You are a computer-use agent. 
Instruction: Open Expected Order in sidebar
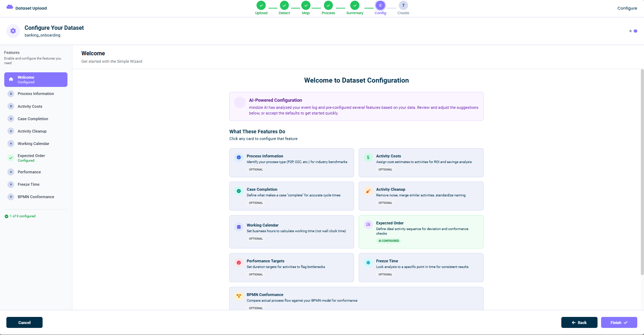(x=36, y=158)
